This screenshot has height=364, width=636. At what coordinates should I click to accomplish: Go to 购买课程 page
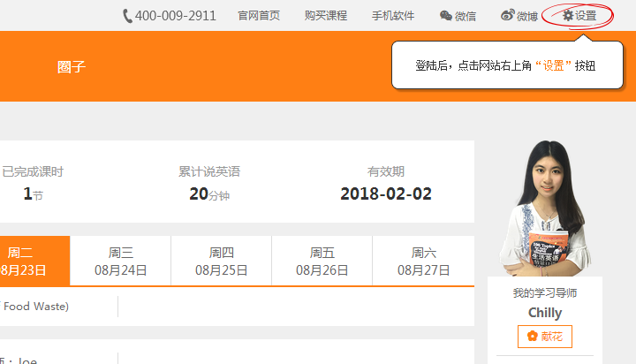(x=326, y=16)
